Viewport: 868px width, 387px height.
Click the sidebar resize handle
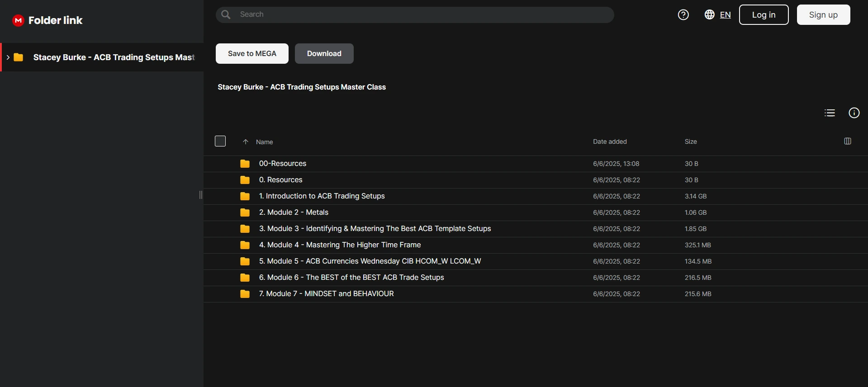[201, 195]
